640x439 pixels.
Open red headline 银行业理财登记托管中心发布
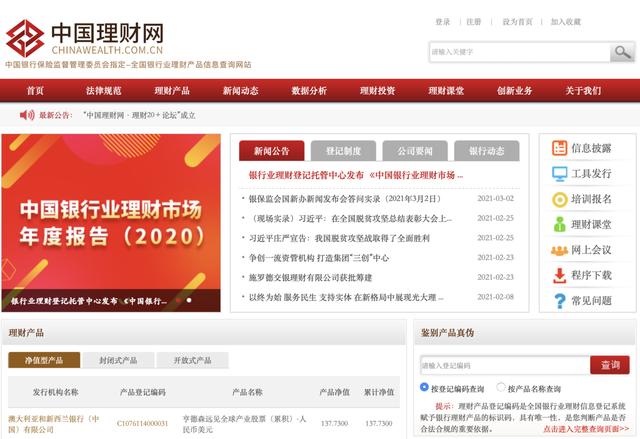(356, 175)
